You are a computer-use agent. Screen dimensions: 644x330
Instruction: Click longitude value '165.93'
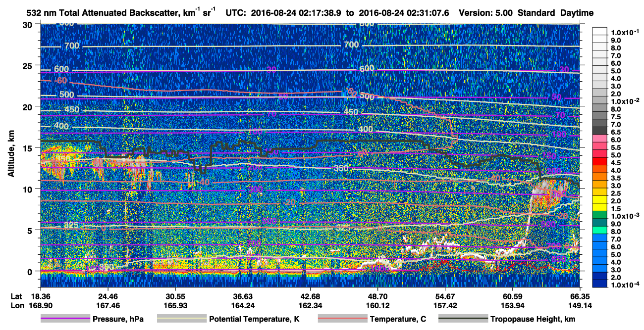(x=175, y=305)
